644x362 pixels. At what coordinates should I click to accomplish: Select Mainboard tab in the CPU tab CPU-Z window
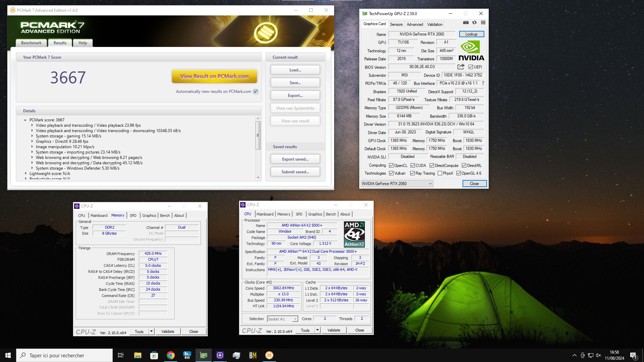pyautogui.click(x=265, y=214)
